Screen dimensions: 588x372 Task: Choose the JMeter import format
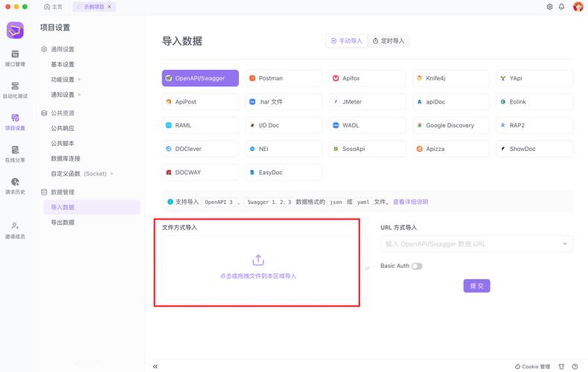coord(368,102)
